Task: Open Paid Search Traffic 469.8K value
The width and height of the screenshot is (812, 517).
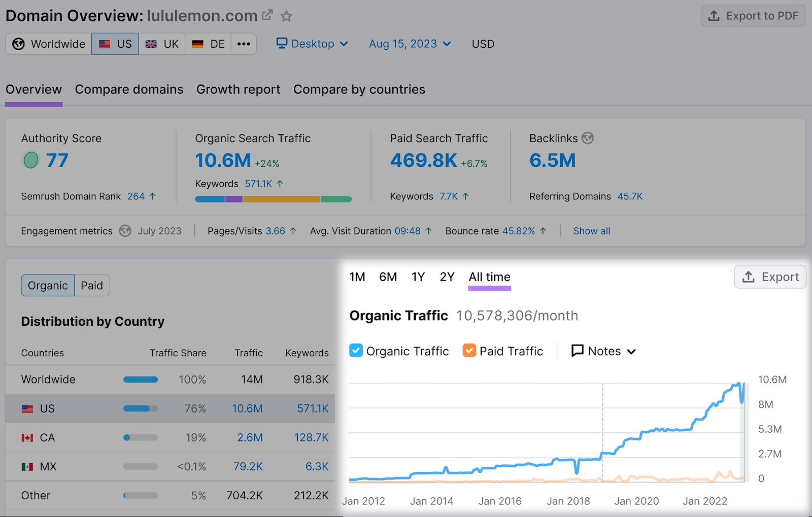Action: (424, 161)
